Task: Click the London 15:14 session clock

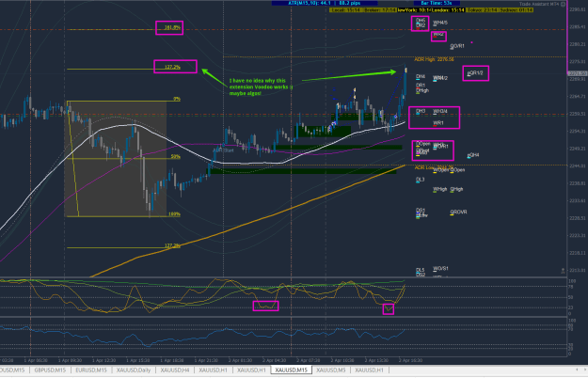Action: pos(449,10)
